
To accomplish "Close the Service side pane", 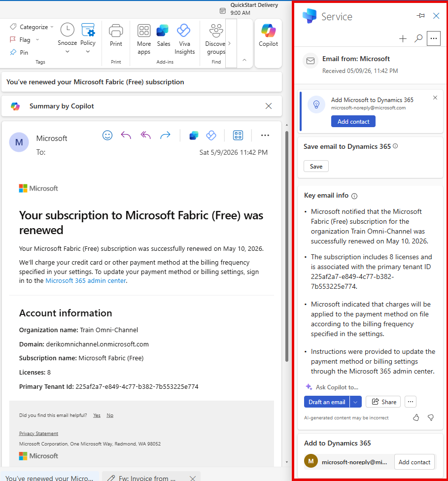I will pos(436,16).
